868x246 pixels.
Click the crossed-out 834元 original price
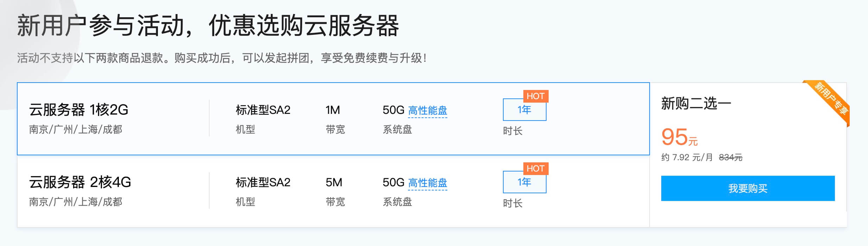pos(730,157)
